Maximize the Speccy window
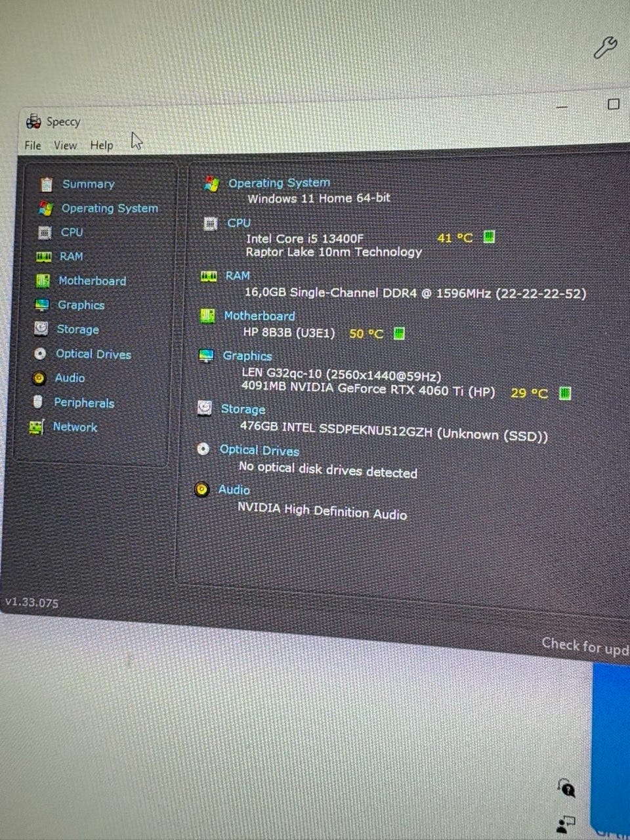Image resolution: width=630 pixels, height=840 pixels. pos(614,104)
